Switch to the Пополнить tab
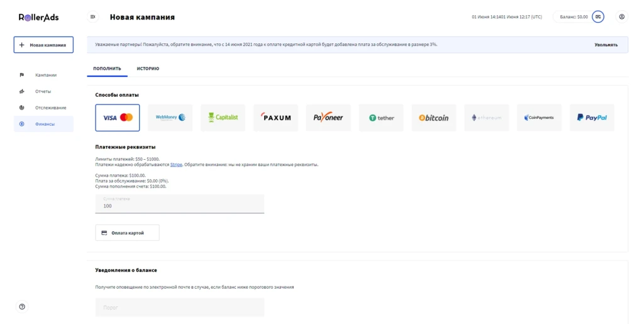Viewport: 644px width, 324px height. click(x=107, y=69)
